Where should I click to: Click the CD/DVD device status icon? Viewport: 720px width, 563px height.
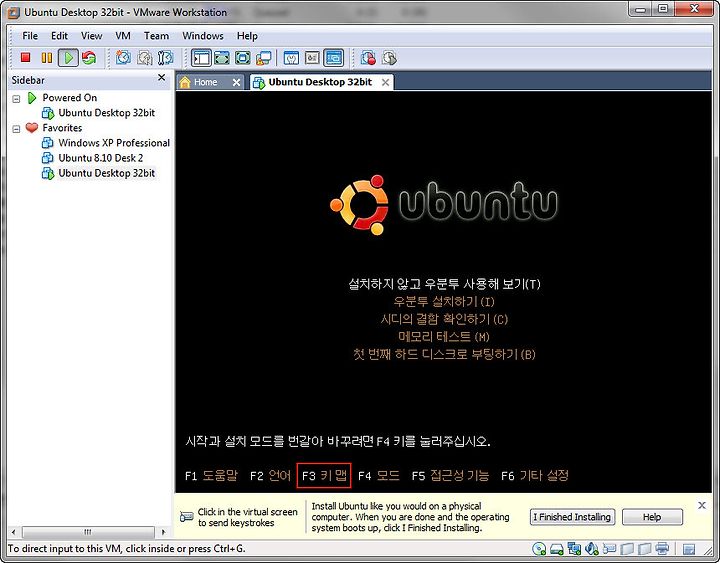tap(539, 548)
